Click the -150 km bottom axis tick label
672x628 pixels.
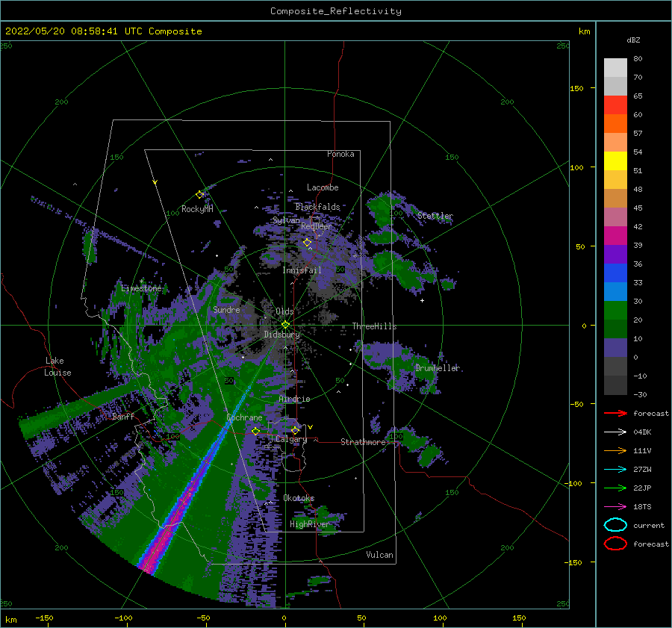pyautogui.click(x=44, y=618)
